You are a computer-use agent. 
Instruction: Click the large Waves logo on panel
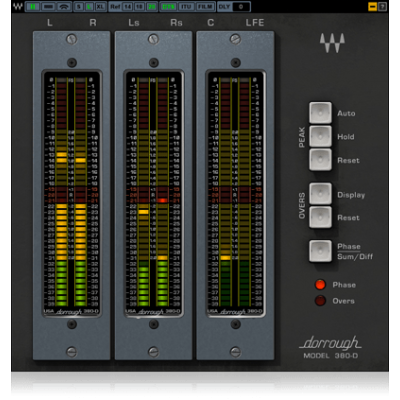[332, 43]
